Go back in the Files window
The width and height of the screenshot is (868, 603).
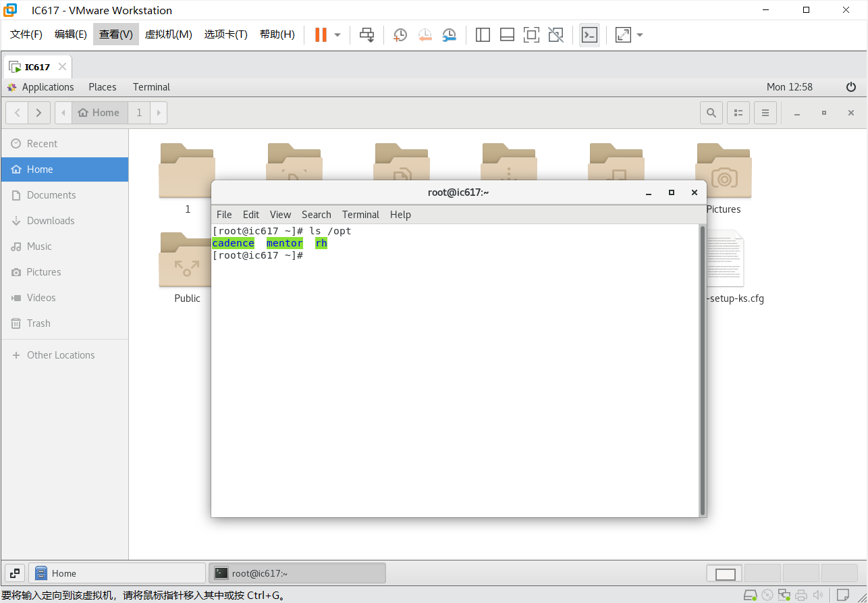(17, 113)
